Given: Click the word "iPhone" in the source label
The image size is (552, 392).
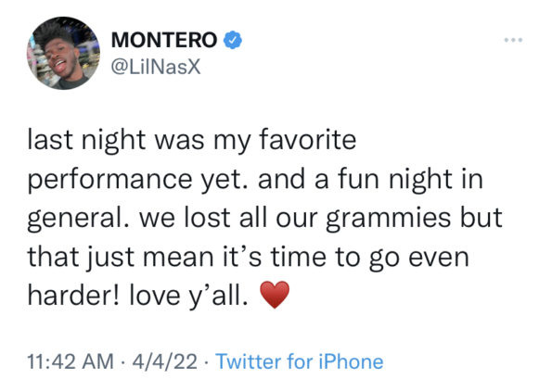Looking at the screenshot, I should pos(351,361).
